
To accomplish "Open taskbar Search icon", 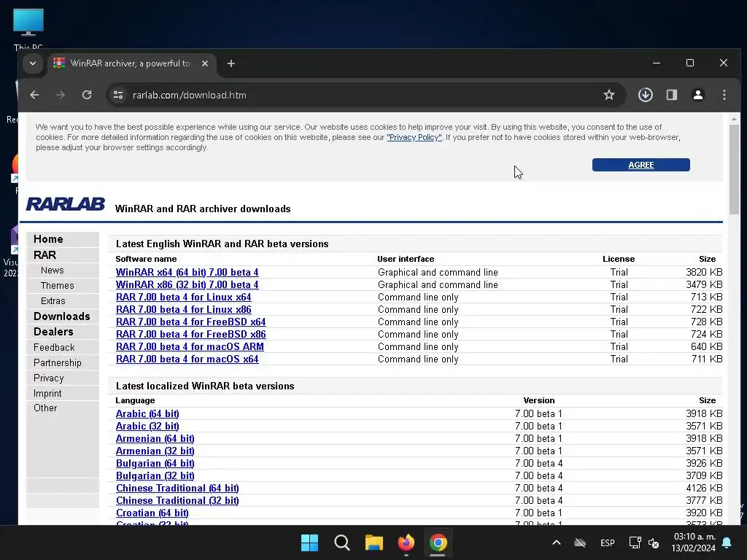I will click(341, 542).
